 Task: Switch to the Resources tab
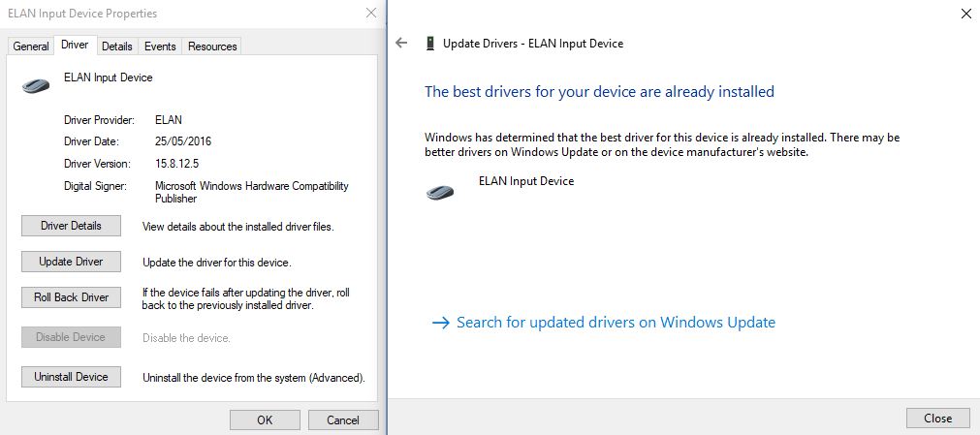(212, 47)
